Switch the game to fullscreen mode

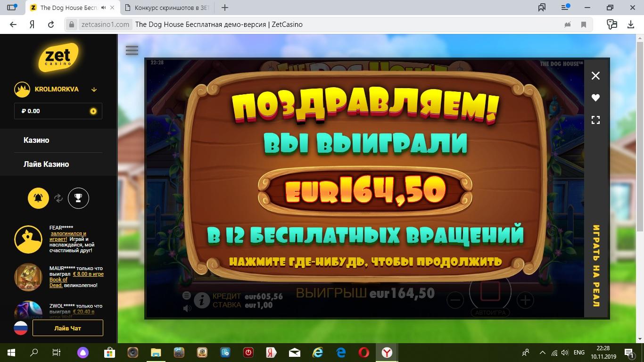click(x=595, y=120)
